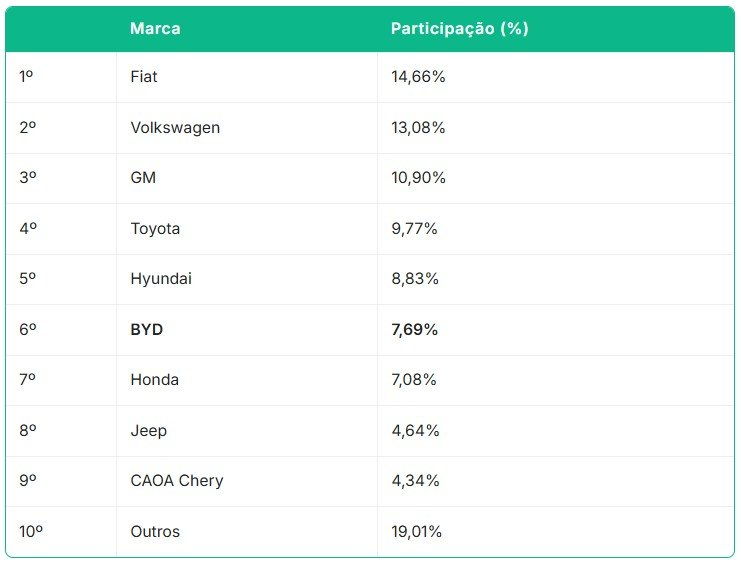Screen dimensions: 741x565
Task: Select the 19,01% share value
Action: click(416, 531)
